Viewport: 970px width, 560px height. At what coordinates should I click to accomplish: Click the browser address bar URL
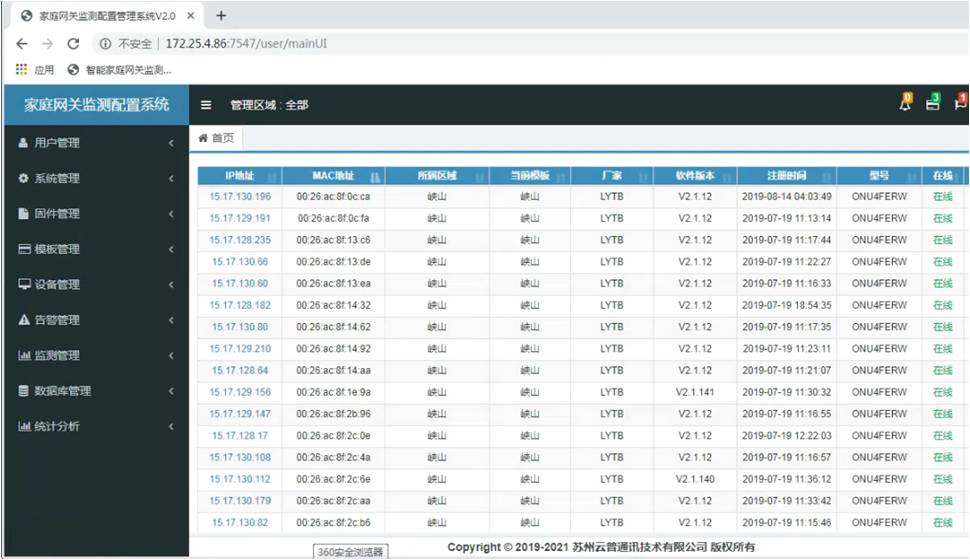point(245,44)
